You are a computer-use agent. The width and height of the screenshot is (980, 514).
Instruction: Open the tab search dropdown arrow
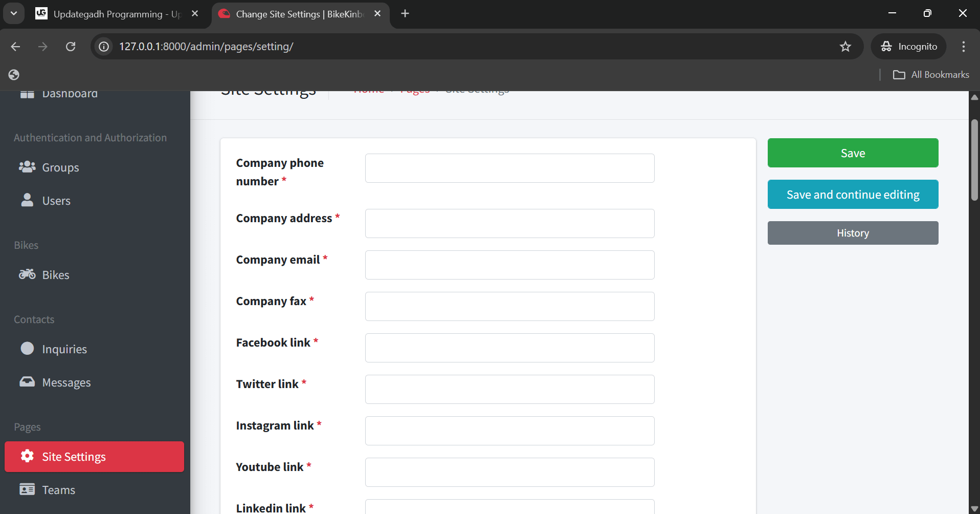[14, 14]
